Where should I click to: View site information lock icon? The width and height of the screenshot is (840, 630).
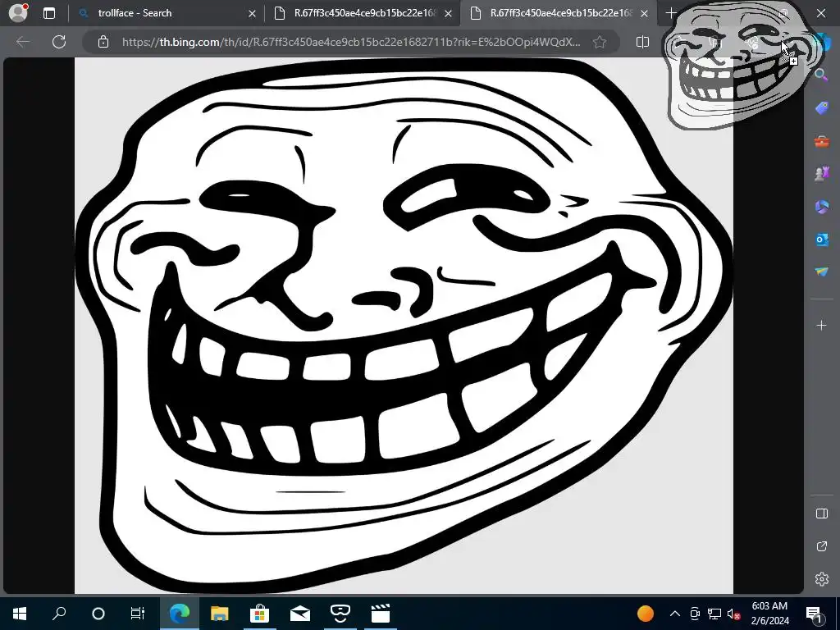point(103,42)
